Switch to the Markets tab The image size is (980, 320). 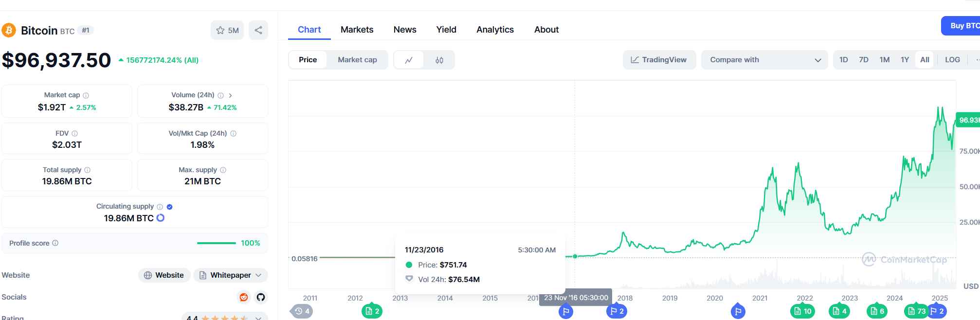click(357, 30)
